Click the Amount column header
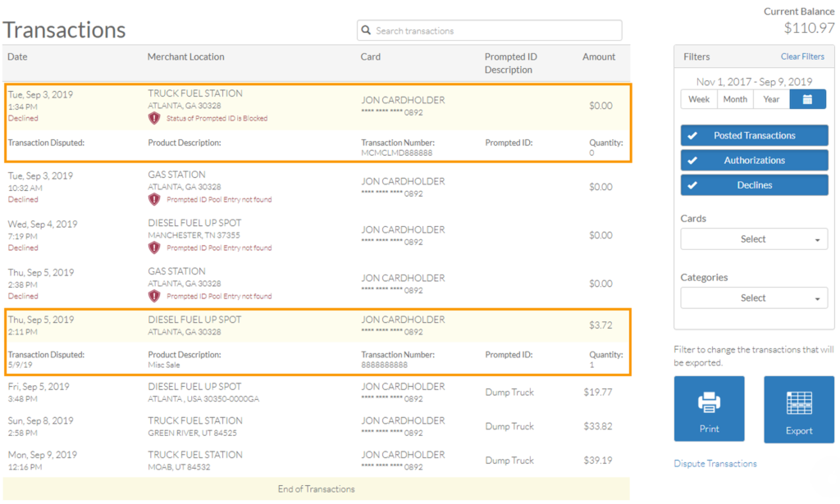Screen dimensions: 840x504 (x=599, y=57)
